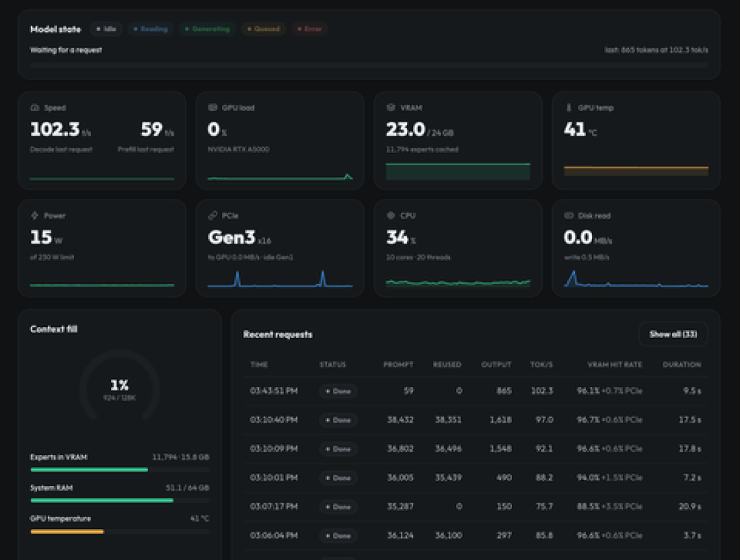The height and width of the screenshot is (560, 740).
Task: Click the Gen3 PCIe value
Action: click(x=232, y=237)
